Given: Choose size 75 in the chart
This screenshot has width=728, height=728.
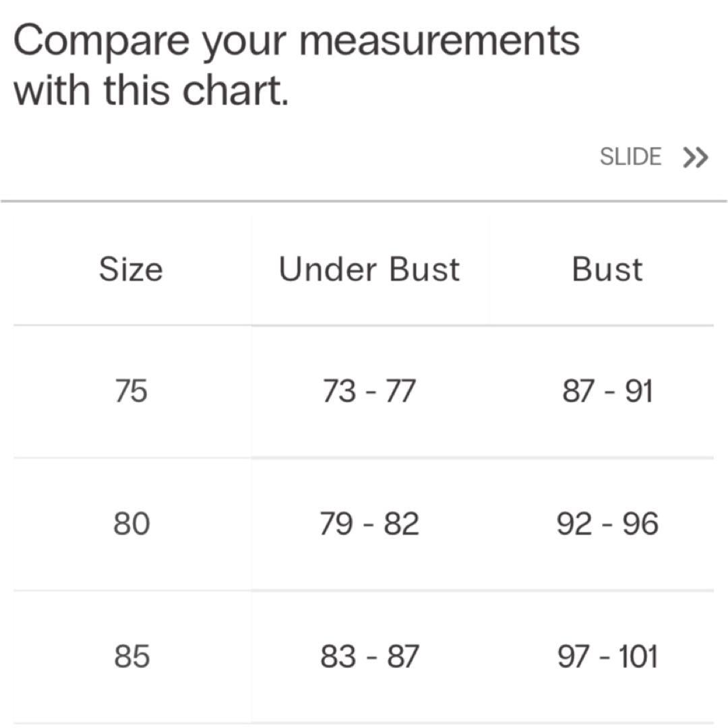Looking at the screenshot, I should tap(131, 391).
